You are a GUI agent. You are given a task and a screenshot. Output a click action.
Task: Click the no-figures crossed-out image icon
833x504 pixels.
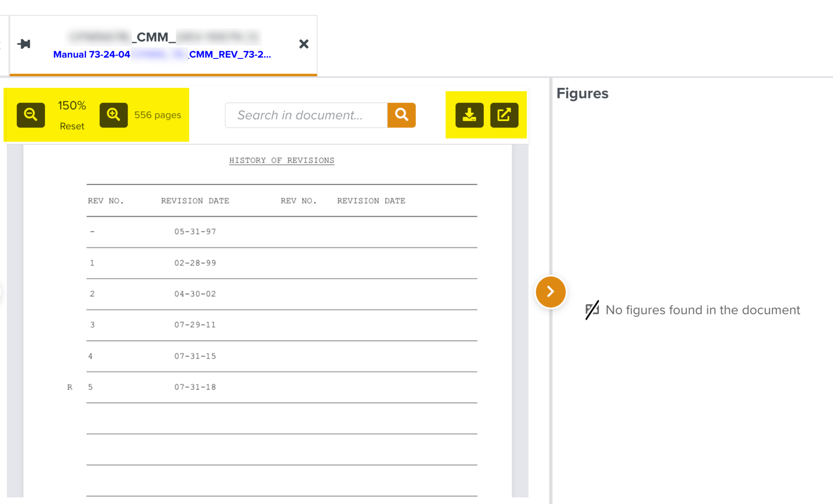[x=592, y=310]
